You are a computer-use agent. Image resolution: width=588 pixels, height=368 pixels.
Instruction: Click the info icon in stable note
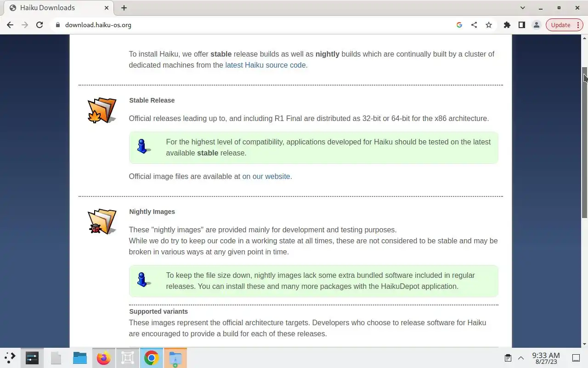pyautogui.click(x=143, y=147)
